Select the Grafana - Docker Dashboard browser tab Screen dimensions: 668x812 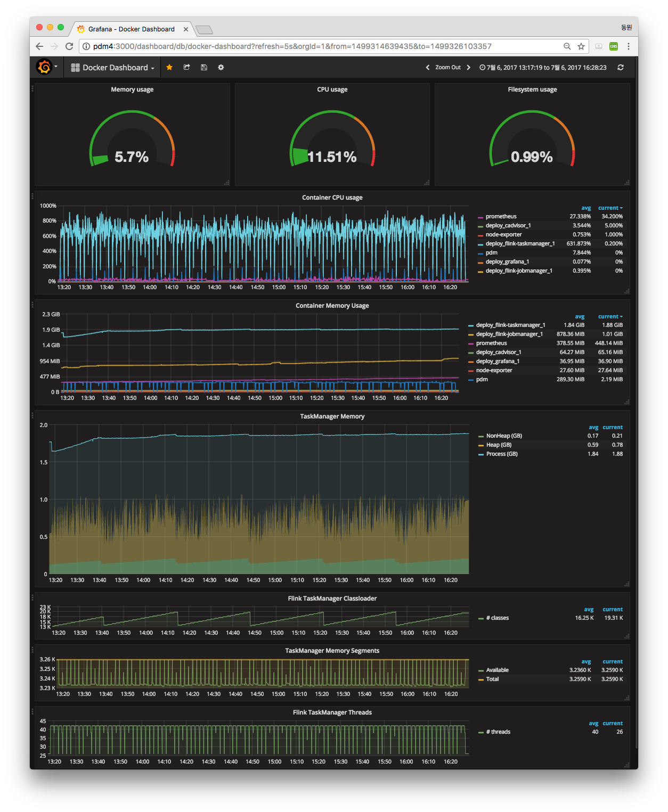(x=132, y=29)
